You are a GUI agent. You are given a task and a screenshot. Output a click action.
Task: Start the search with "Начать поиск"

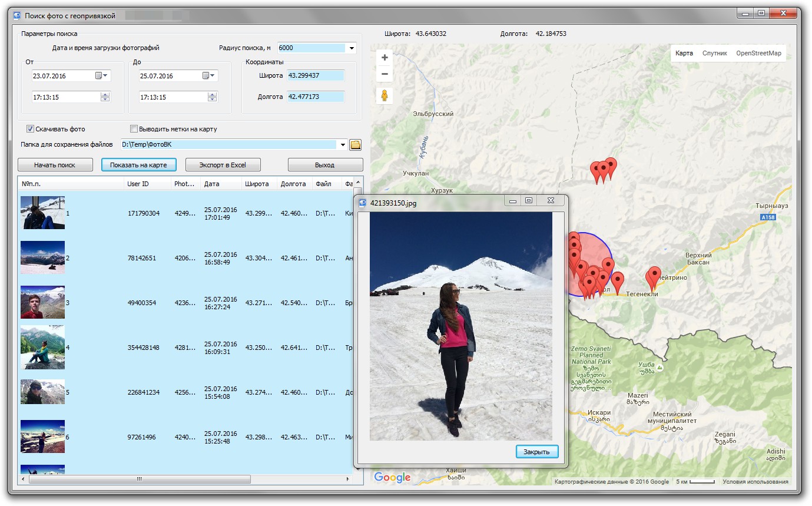(x=55, y=165)
